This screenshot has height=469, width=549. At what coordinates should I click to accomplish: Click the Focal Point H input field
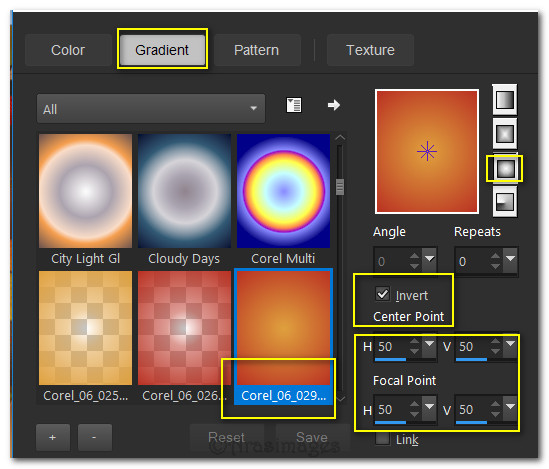tap(392, 410)
